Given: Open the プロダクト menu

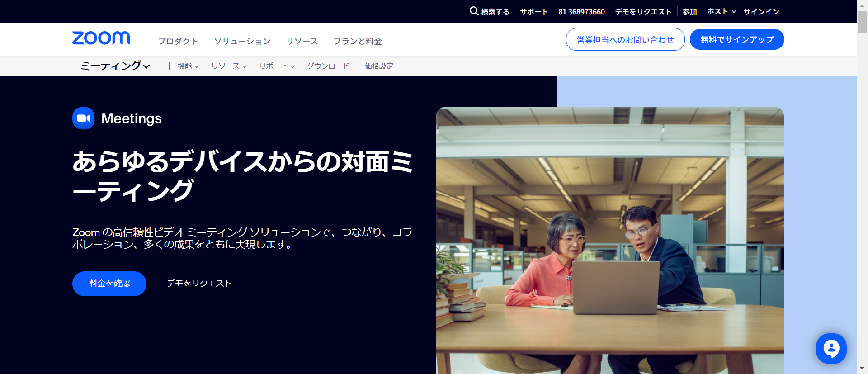Looking at the screenshot, I should 178,41.
